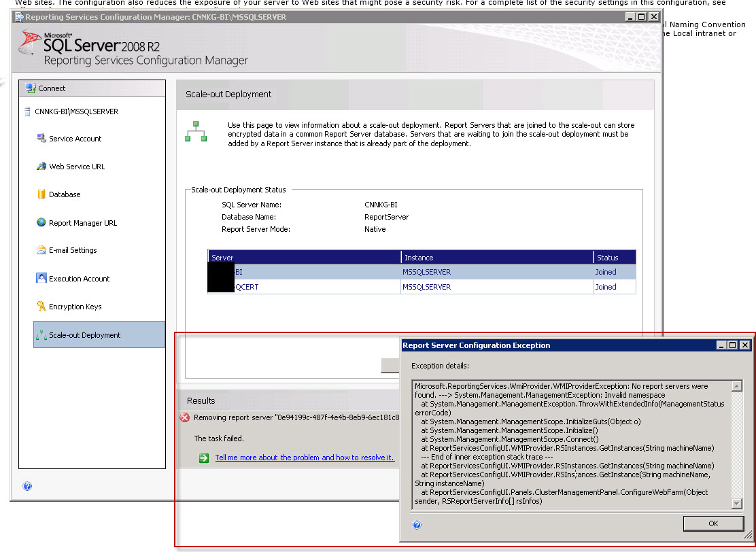Viewport: 756px width, 552px height.
Task: Open 'Tell me more about the problem' link
Action: (305, 458)
